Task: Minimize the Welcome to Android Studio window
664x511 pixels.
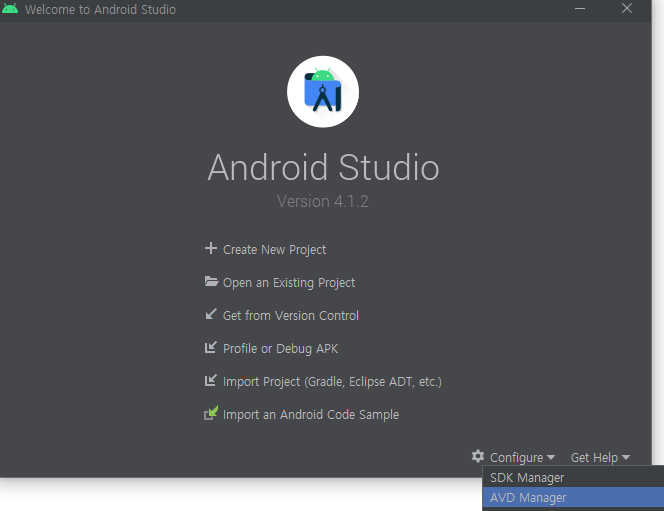Action: click(x=580, y=8)
